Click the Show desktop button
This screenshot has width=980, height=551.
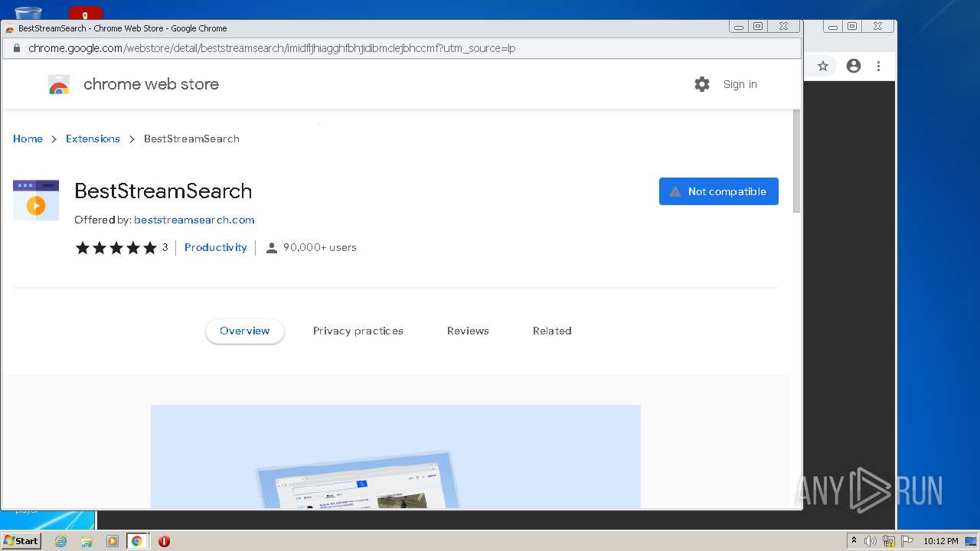971,541
